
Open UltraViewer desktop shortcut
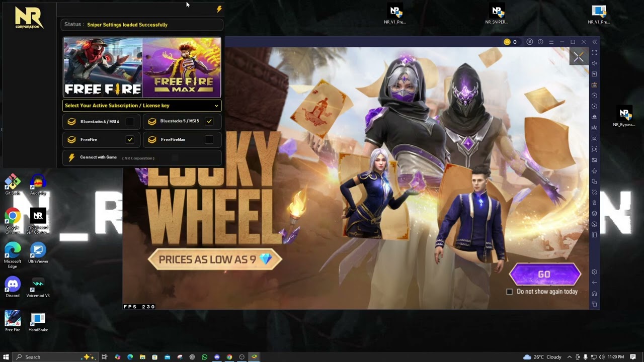(38, 253)
